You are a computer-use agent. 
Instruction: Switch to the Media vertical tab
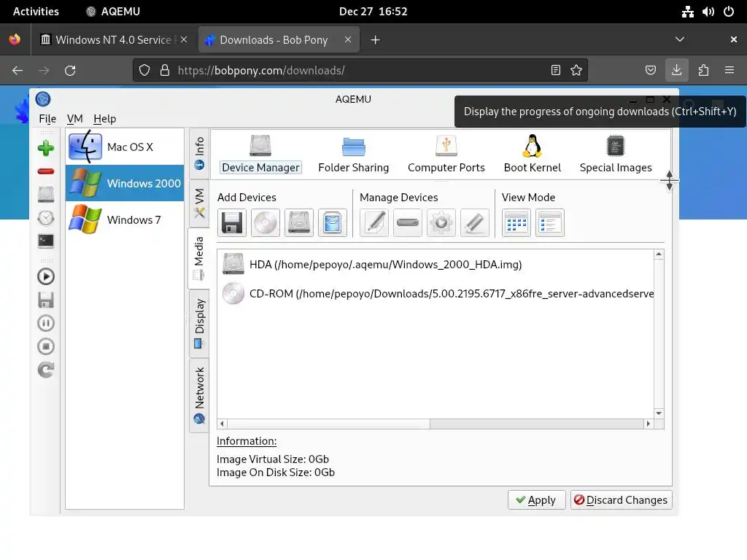point(198,258)
